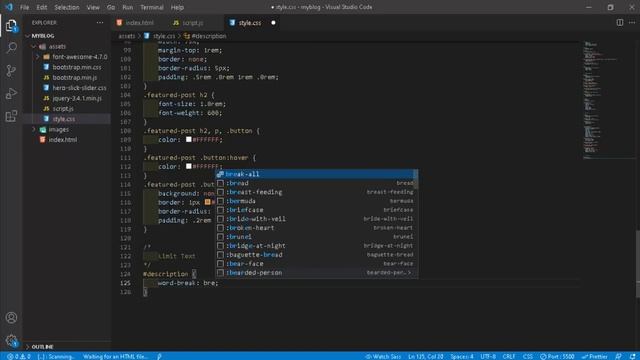
Task: Expand the OUTLINE section
Action: pyautogui.click(x=42, y=347)
